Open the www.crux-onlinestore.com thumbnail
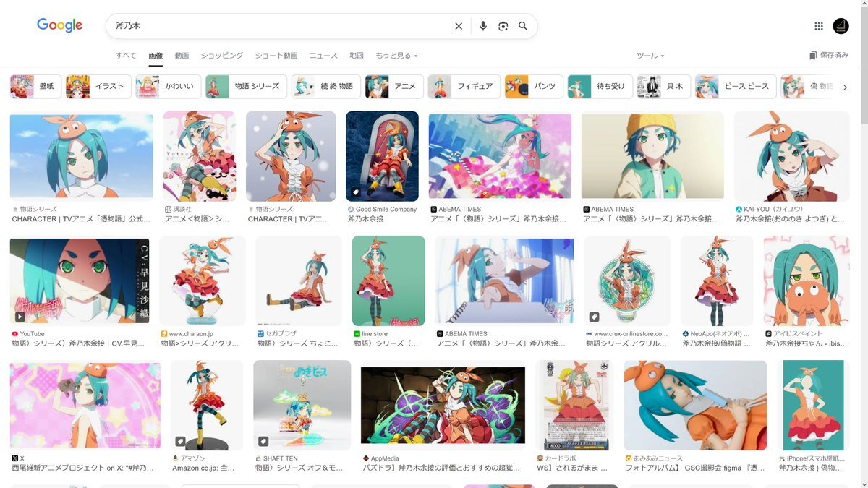The image size is (868, 488). (627, 281)
